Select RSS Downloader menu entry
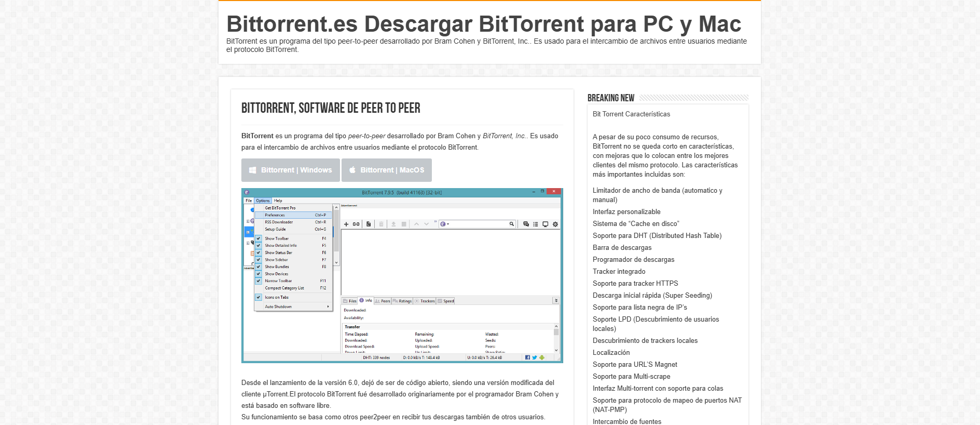Viewport: 980px width, 425px height. pyautogui.click(x=293, y=222)
